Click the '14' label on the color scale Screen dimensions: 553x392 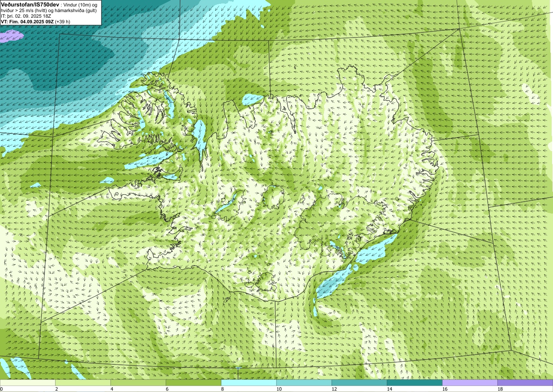point(390,389)
